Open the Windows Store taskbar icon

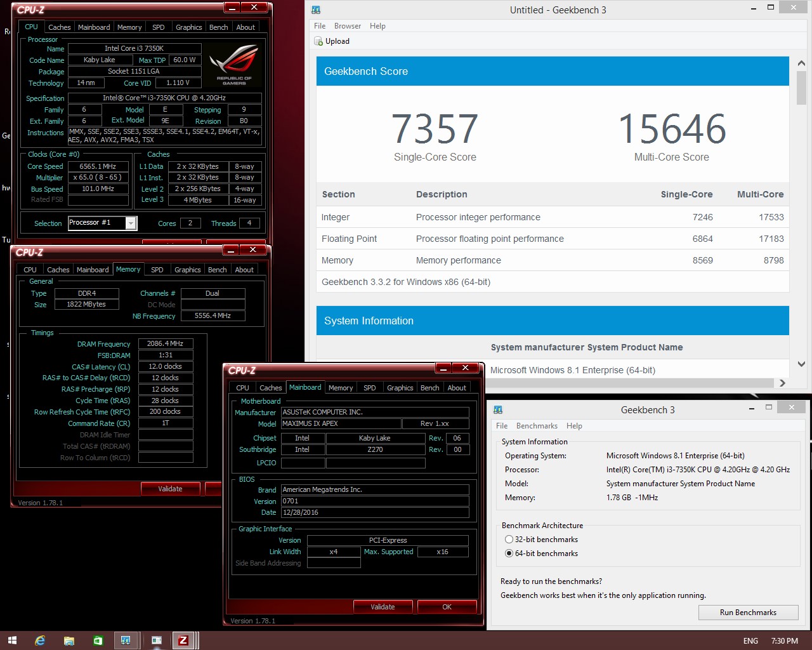tap(98, 640)
